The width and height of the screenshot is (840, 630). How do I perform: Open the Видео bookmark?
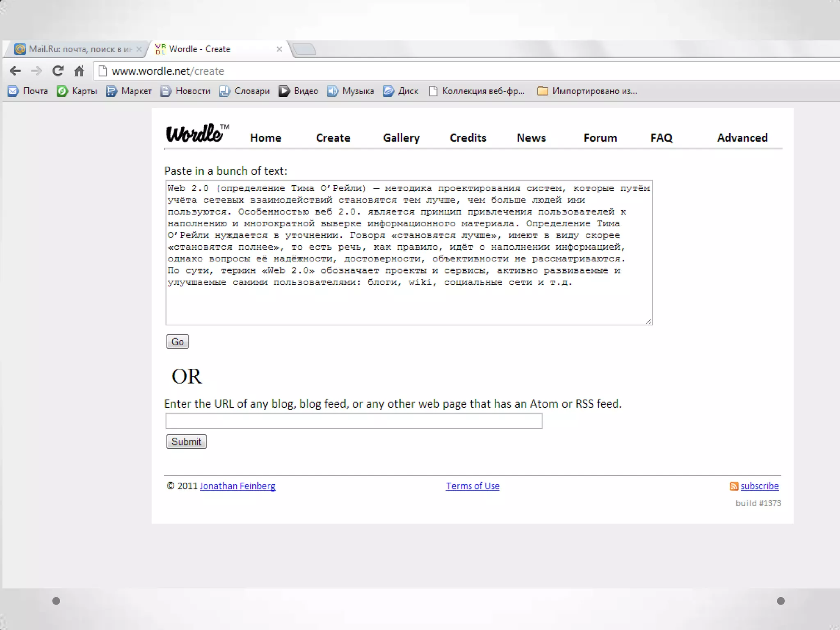tap(298, 91)
